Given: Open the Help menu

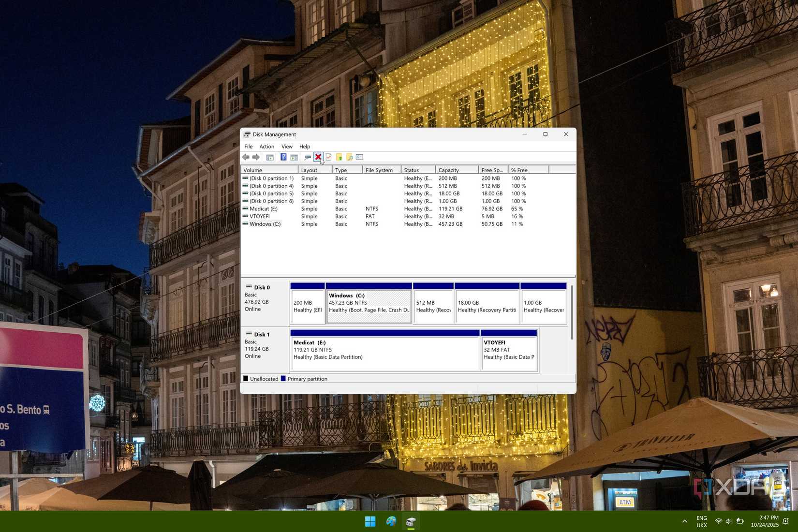Looking at the screenshot, I should pyautogui.click(x=305, y=147).
